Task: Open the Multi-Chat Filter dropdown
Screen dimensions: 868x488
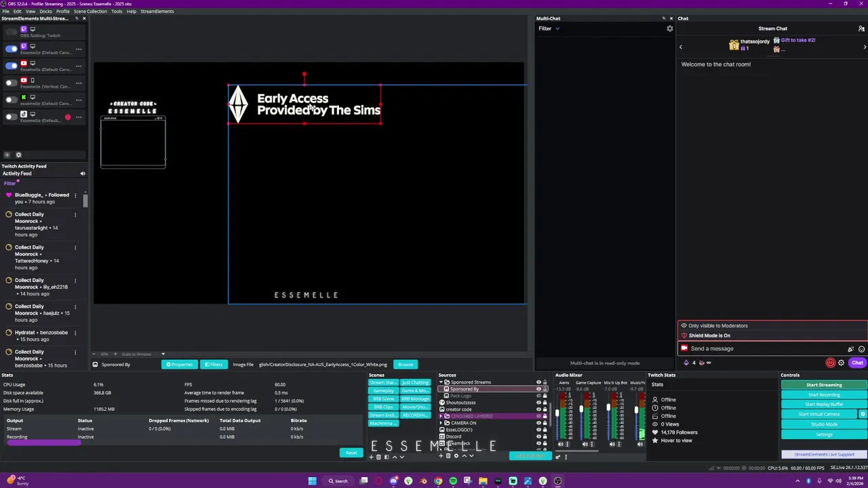Action: point(549,28)
